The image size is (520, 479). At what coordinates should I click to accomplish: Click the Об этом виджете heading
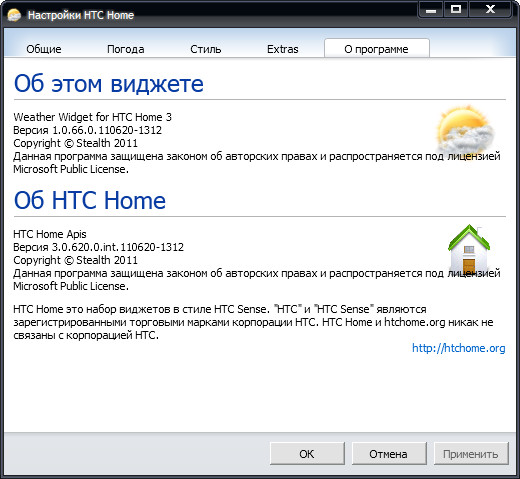click(109, 83)
